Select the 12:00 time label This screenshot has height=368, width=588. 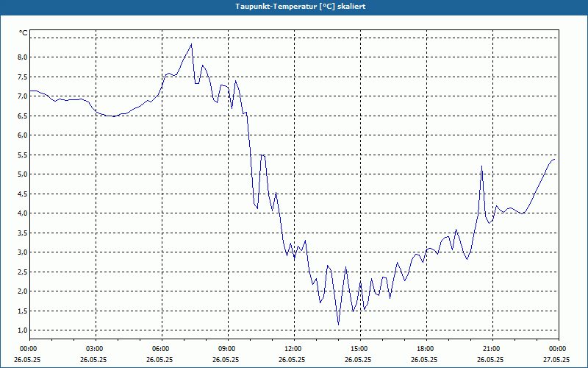[294, 349]
